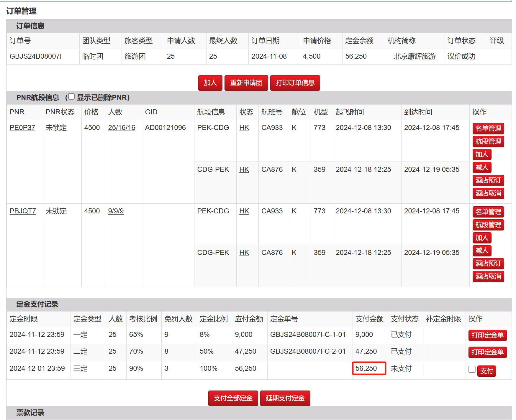Click 支付 for the unpaid 三定 deposit
The width and height of the screenshot is (516, 420).
click(486, 371)
